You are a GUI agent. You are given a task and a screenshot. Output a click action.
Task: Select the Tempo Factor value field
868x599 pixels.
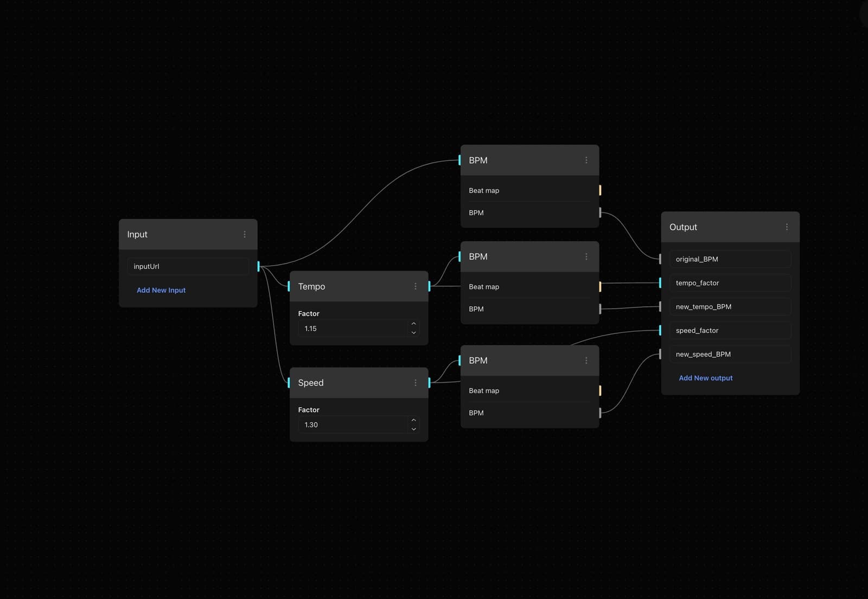[x=352, y=329]
